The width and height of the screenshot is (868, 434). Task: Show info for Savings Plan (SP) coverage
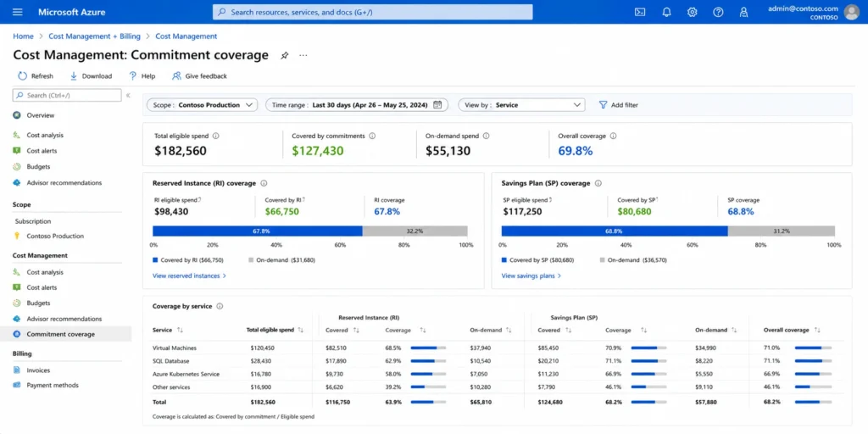click(x=598, y=183)
